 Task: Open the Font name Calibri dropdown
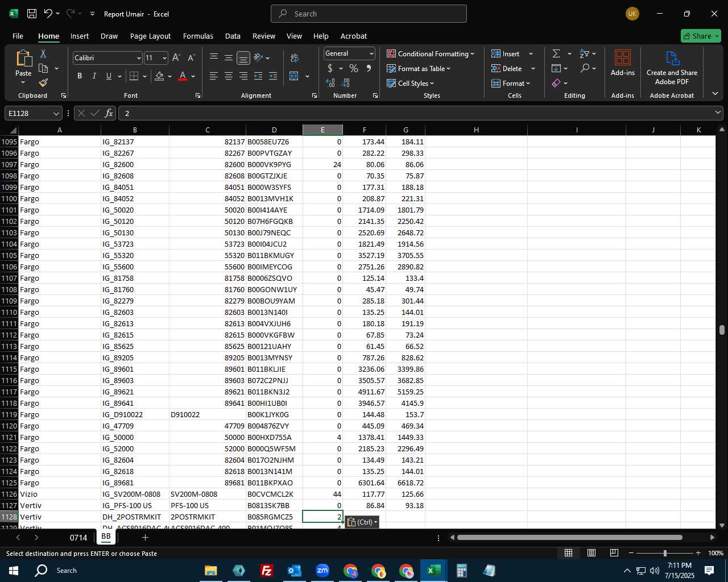(138, 58)
